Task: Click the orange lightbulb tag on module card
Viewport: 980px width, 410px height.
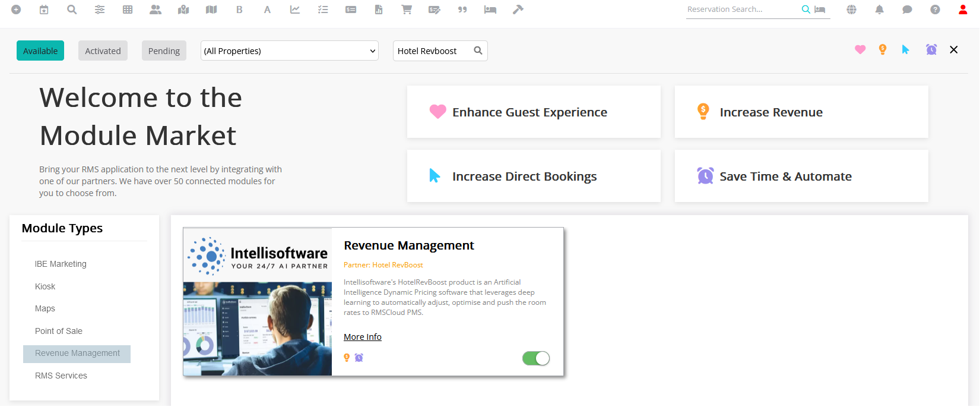Action: 347,358
